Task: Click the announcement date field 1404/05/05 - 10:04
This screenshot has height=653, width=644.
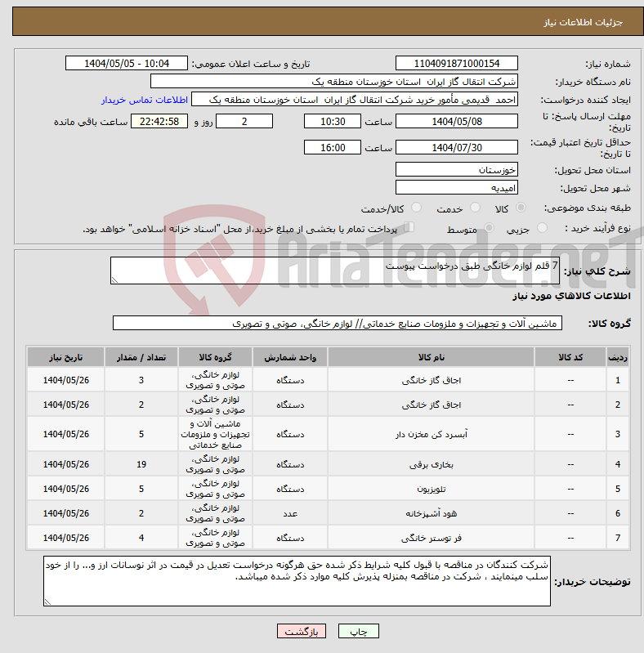Action: (x=127, y=63)
